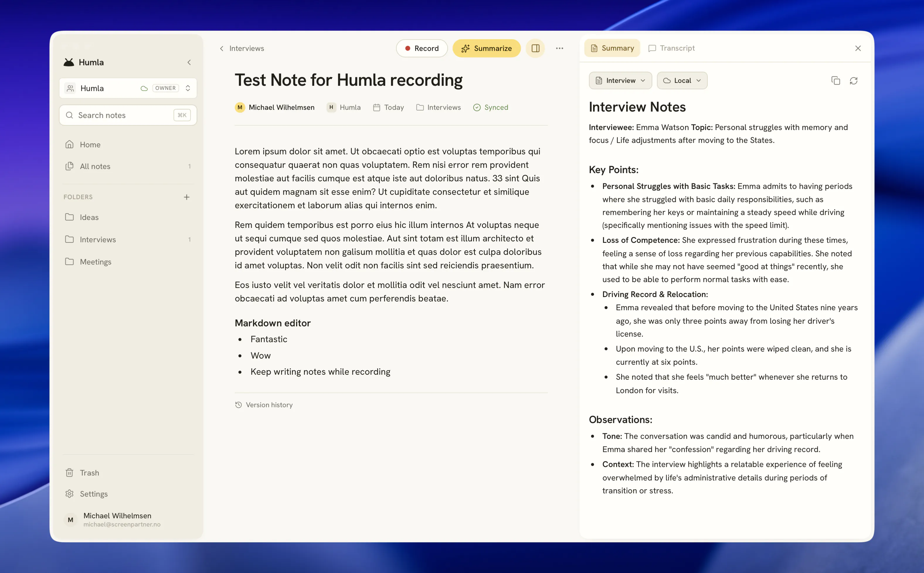924x573 pixels.
Task: Collapse the sidebar with the chevron
Action: (189, 62)
